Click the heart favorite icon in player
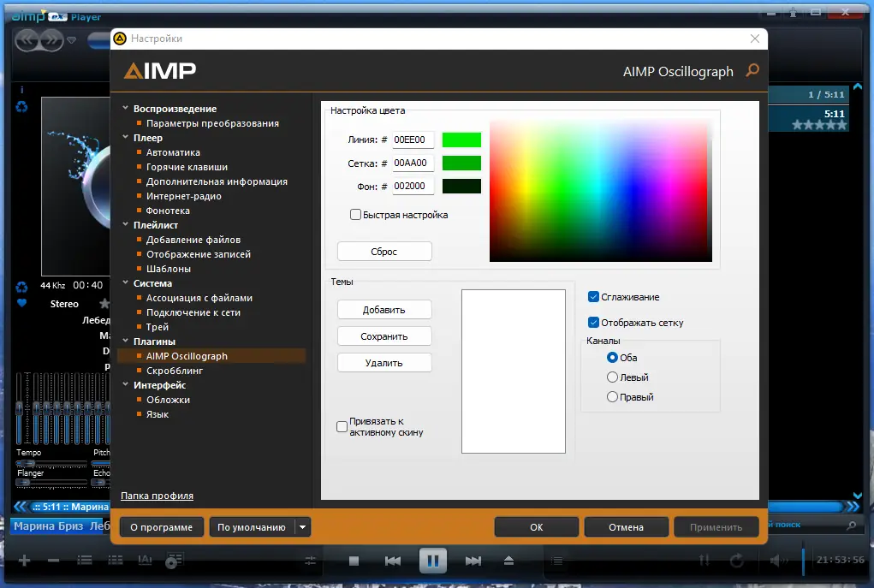Viewport: 874px width, 588px height. pyautogui.click(x=21, y=303)
